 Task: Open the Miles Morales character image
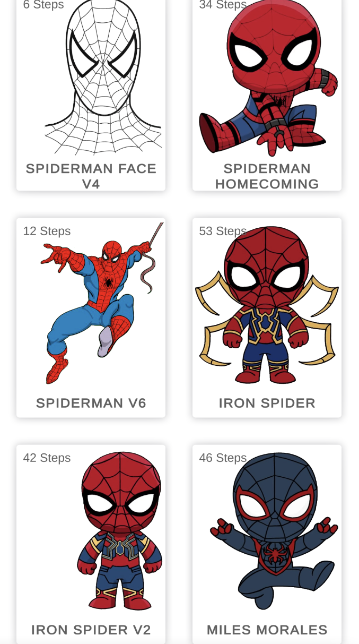pos(273,531)
